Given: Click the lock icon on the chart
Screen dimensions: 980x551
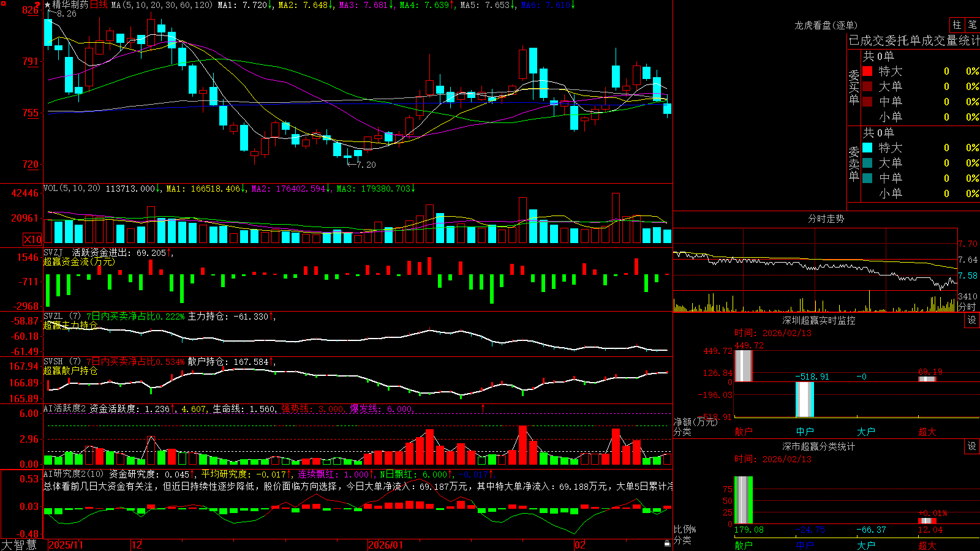Looking at the screenshot, I should click(x=667, y=544).
